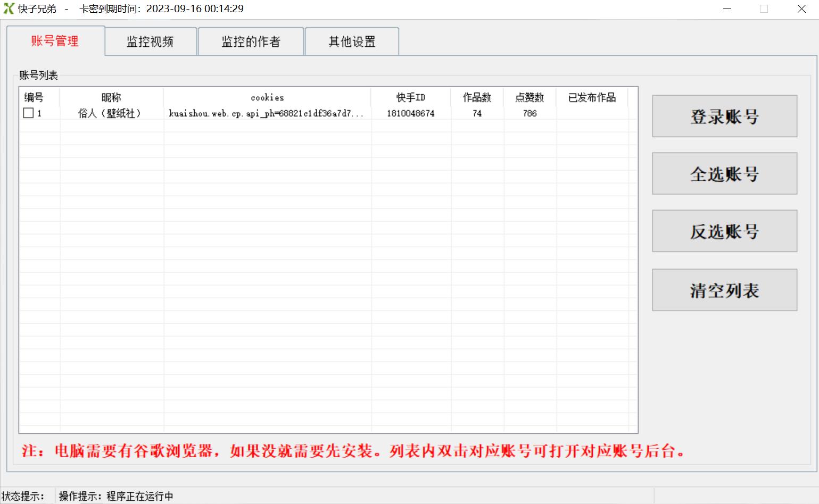Viewport: 819px width, 504px height.
Task: Switch to the 监控视频 tab
Action: (x=151, y=41)
